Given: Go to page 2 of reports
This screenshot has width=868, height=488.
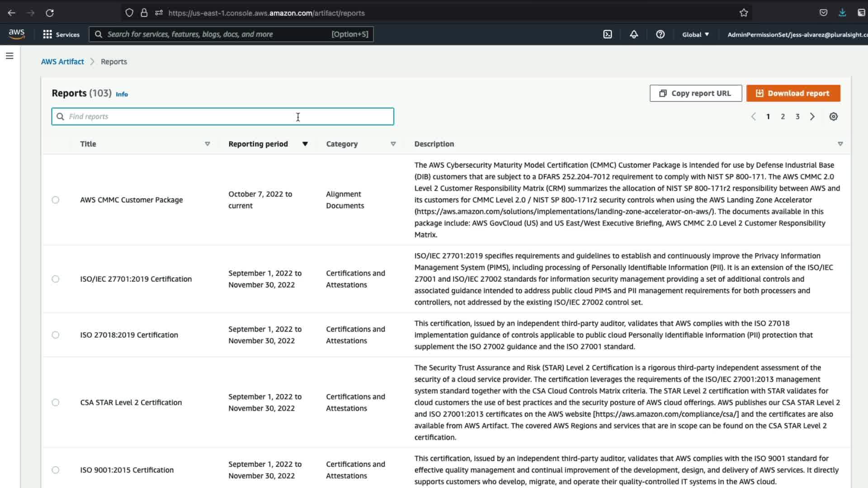Looking at the screenshot, I should click(783, 117).
